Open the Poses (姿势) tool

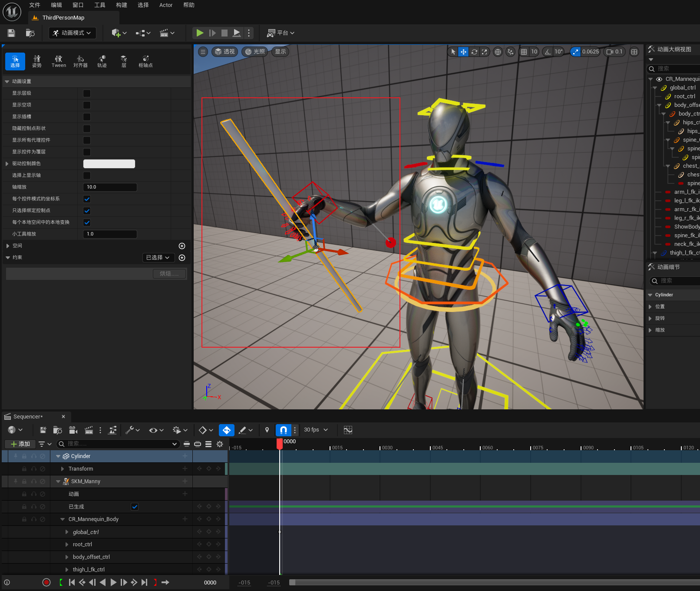[x=37, y=61]
